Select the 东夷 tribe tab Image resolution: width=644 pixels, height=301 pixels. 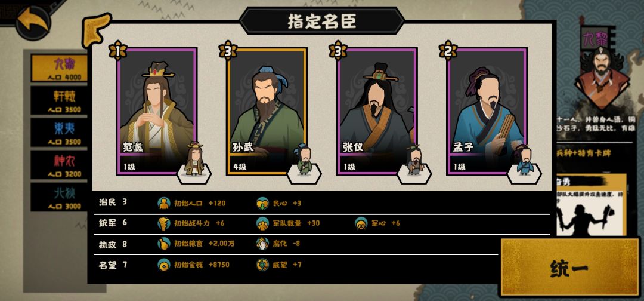60,133
